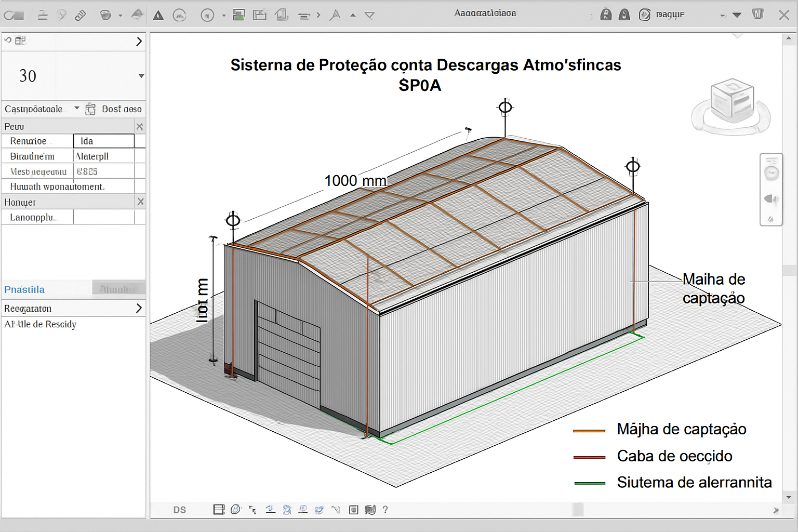Open the Castnpoataale category dropdown
The width and height of the screenshot is (798, 532).
[77, 108]
